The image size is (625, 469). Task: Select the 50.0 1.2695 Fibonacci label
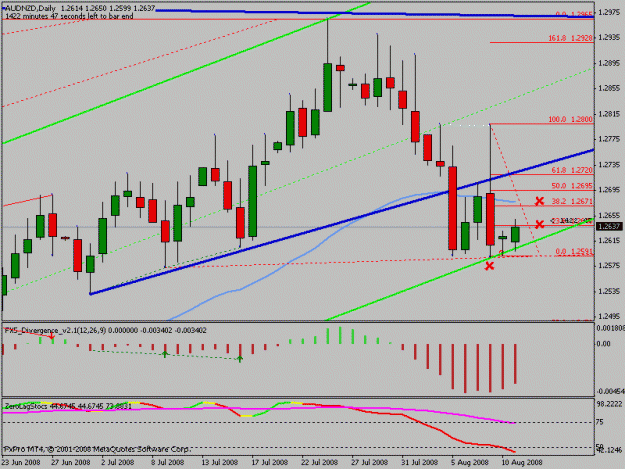point(572,186)
